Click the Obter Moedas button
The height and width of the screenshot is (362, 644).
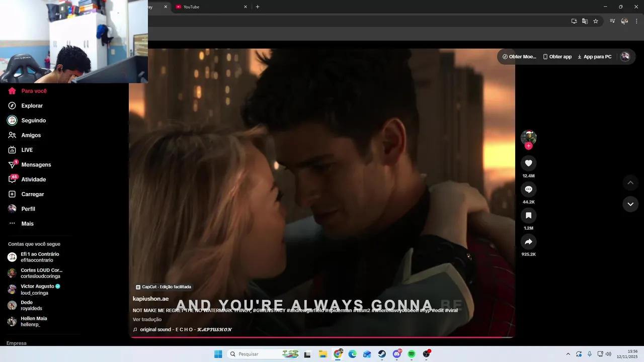[x=519, y=57]
